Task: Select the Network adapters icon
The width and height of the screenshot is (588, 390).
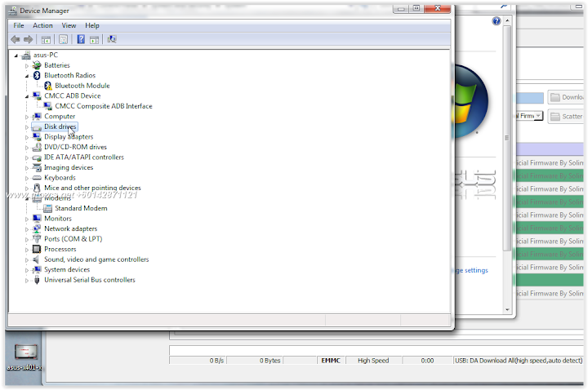Action: point(37,228)
